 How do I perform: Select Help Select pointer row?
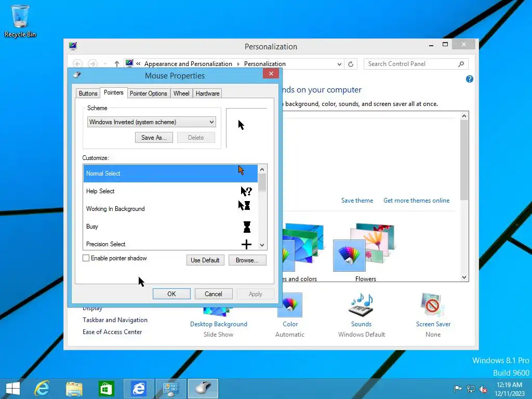coord(170,191)
